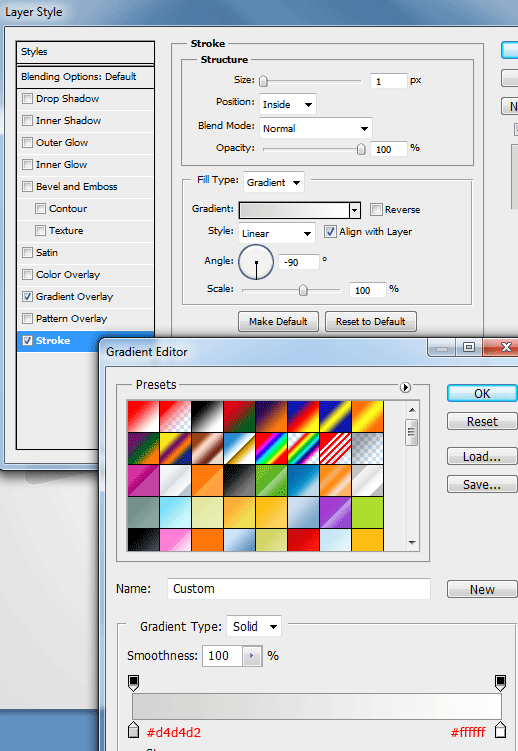Select Blending Options: Default entry
The height and width of the screenshot is (751, 518).
[x=85, y=77]
